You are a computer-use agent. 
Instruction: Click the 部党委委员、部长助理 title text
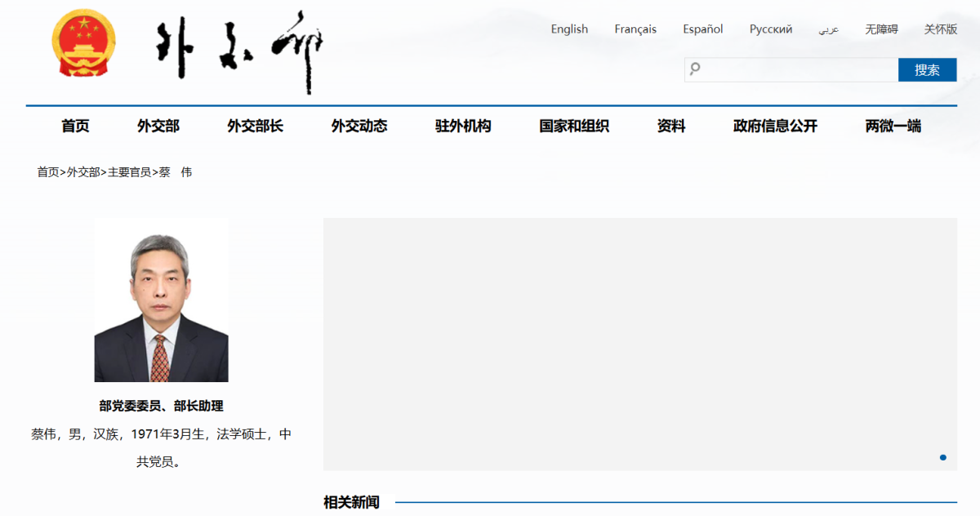click(x=162, y=406)
